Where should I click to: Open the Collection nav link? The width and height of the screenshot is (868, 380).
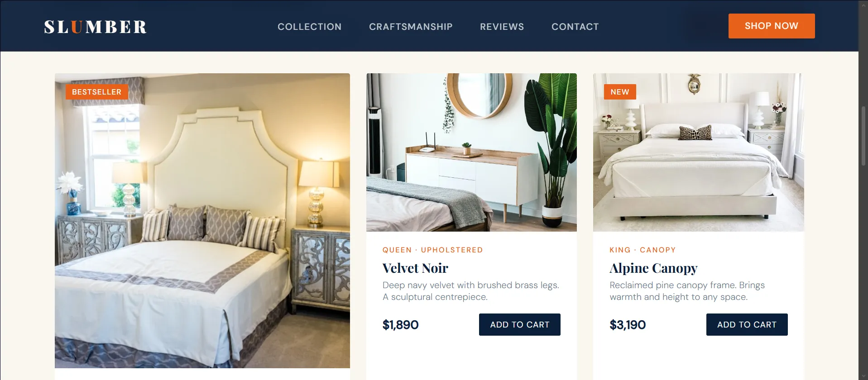tap(309, 27)
